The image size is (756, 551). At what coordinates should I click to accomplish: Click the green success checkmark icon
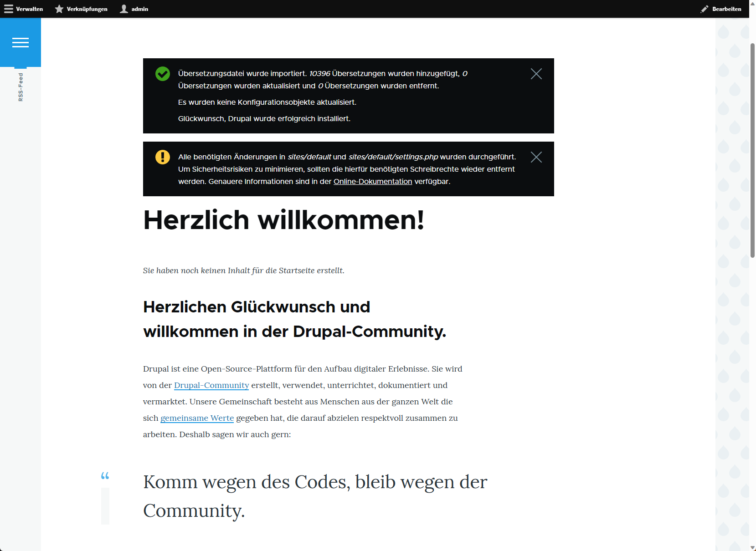pyautogui.click(x=163, y=74)
